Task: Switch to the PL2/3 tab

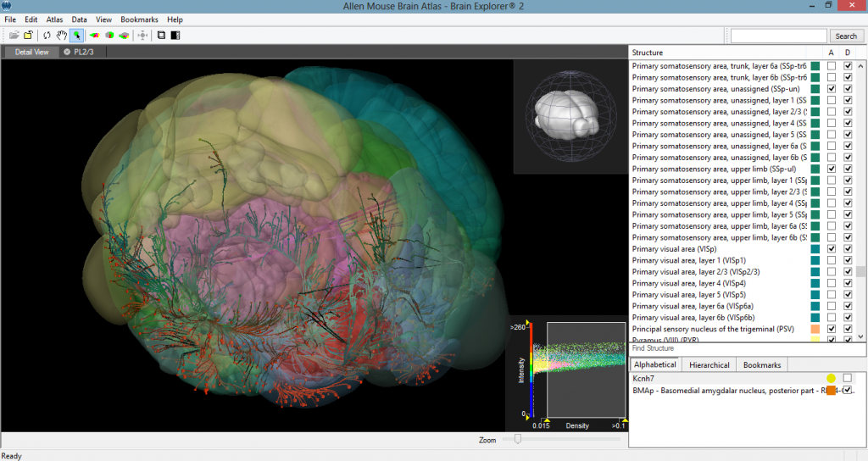Action: 84,52
